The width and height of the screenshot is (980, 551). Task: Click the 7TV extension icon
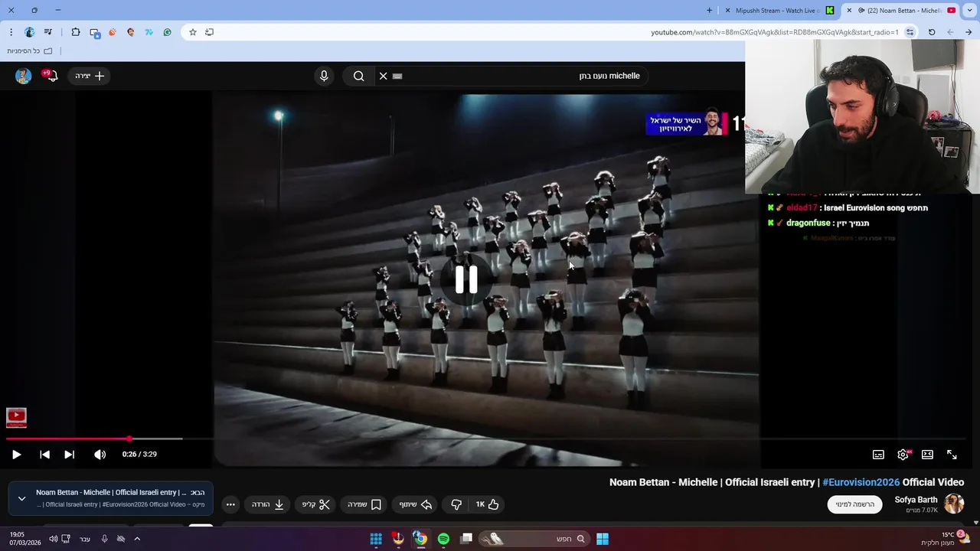click(149, 32)
